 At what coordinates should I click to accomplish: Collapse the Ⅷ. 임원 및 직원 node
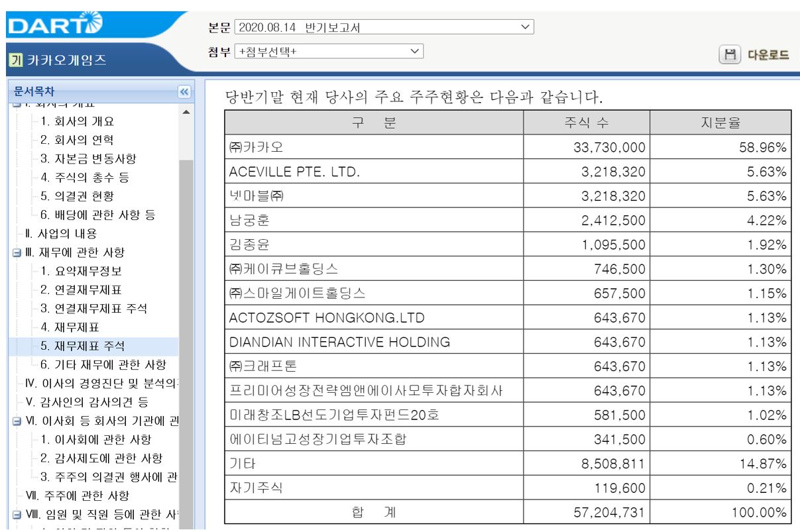(x=16, y=515)
